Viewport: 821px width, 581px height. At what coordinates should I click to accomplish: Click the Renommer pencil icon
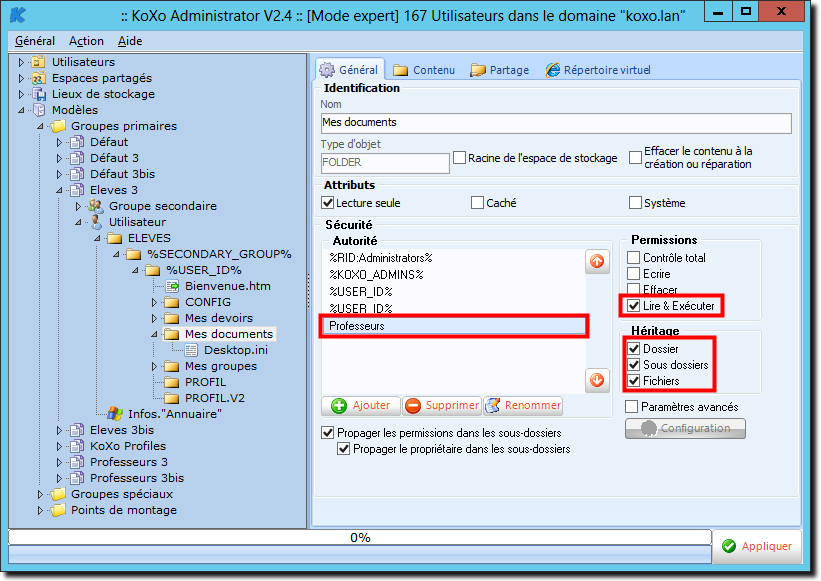pos(492,406)
